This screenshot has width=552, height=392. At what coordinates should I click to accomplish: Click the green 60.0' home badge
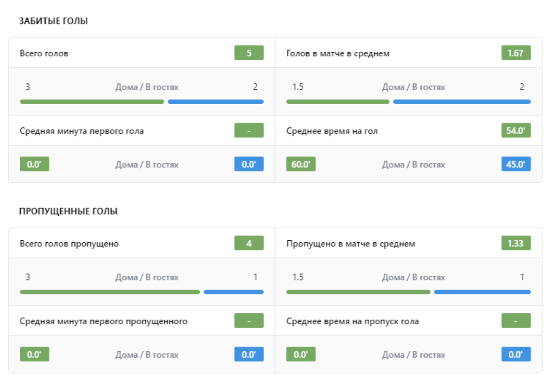300,164
